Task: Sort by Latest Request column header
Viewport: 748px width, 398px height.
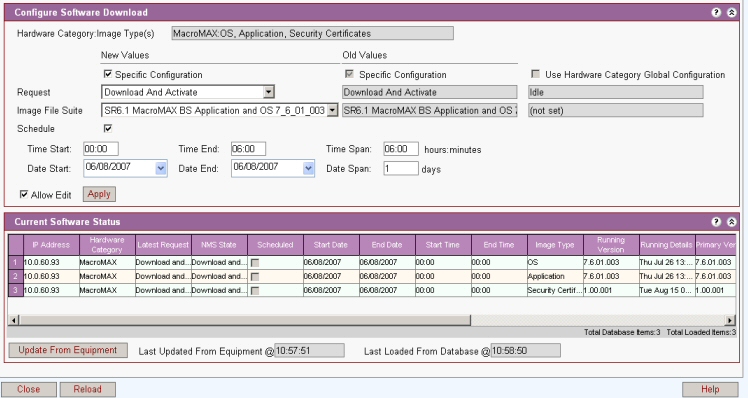Action: (163, 245)
